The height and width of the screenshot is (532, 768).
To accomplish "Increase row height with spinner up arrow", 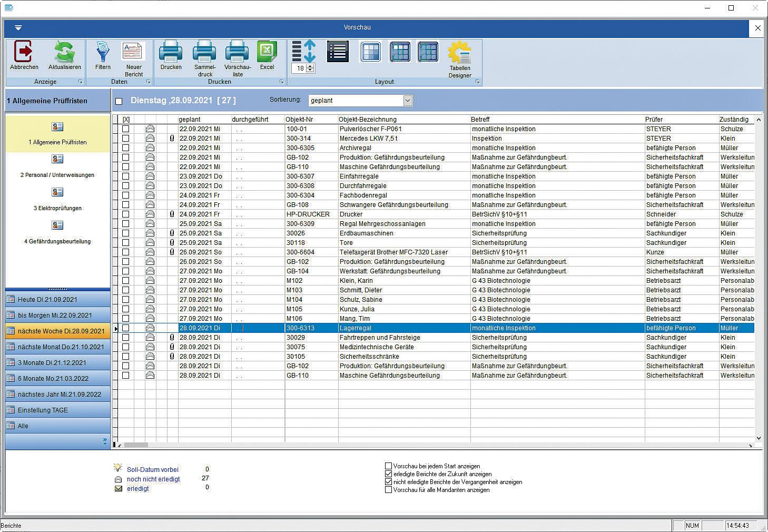I will pyautogui.click(x=310, y=66).
